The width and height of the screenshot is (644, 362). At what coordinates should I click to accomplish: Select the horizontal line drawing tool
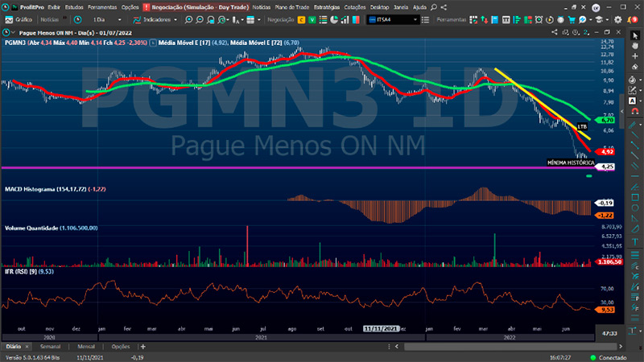click(635, 176)
